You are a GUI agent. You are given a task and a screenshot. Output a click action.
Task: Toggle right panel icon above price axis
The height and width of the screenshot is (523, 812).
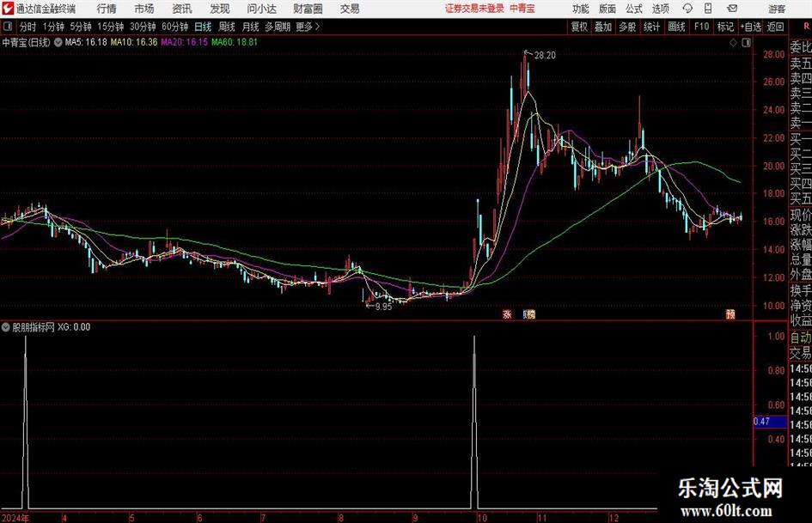(746, 43)
